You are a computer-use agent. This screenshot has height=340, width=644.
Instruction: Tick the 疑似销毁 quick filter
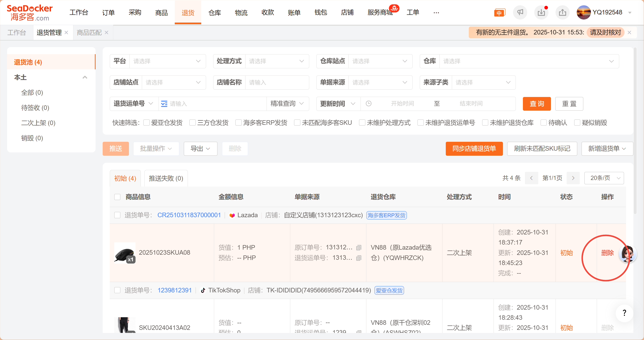pos(577,123)
